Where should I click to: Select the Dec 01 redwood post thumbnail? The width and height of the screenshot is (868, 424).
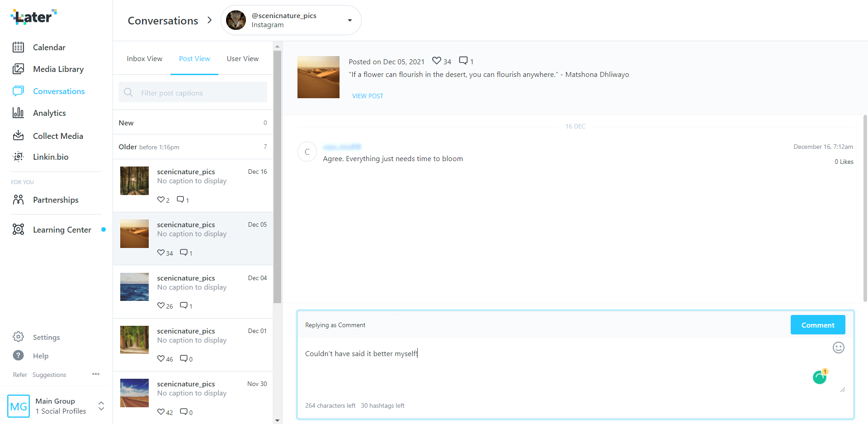(134, 340)
